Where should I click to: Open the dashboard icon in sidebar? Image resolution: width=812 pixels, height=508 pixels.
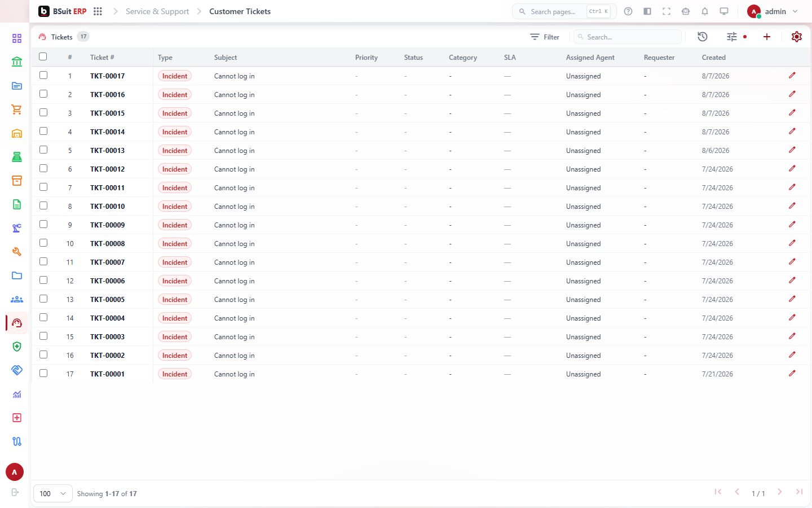pos(17,38)
